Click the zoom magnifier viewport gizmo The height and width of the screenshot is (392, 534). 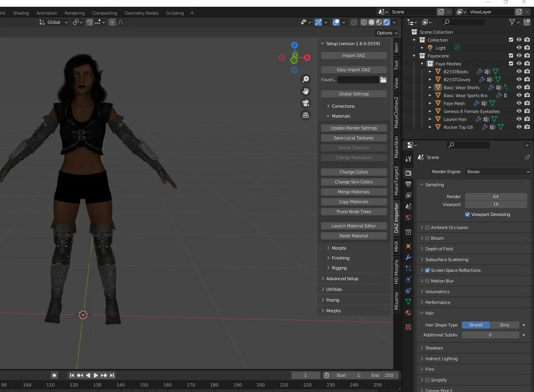tap(306, 79)
